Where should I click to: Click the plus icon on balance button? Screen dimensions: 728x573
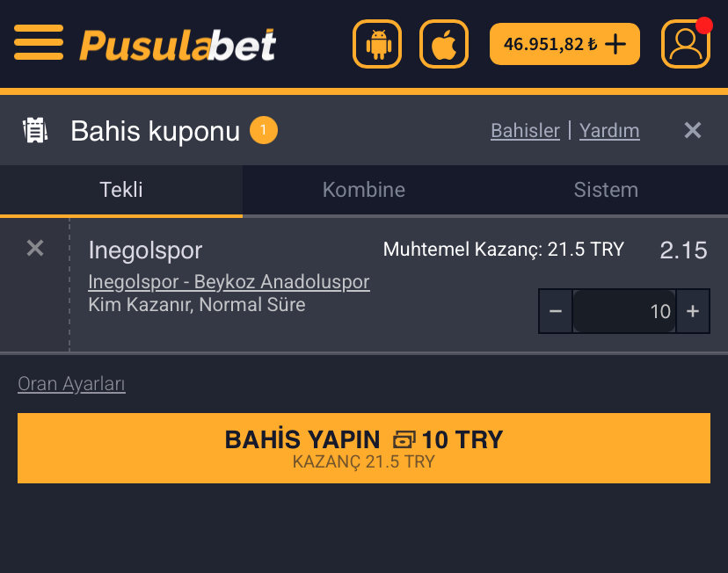(x=615, y=45)
